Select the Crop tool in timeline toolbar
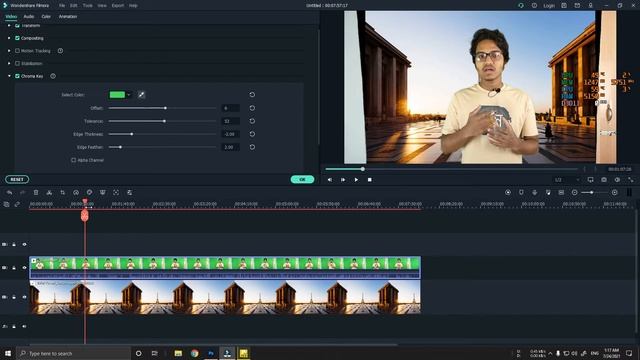 coord(62,192)
